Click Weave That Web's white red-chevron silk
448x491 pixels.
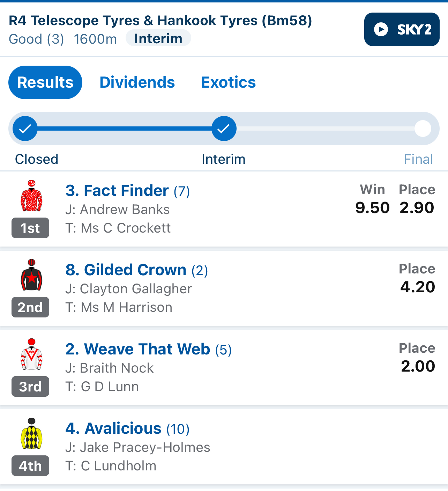click(31, 354)
